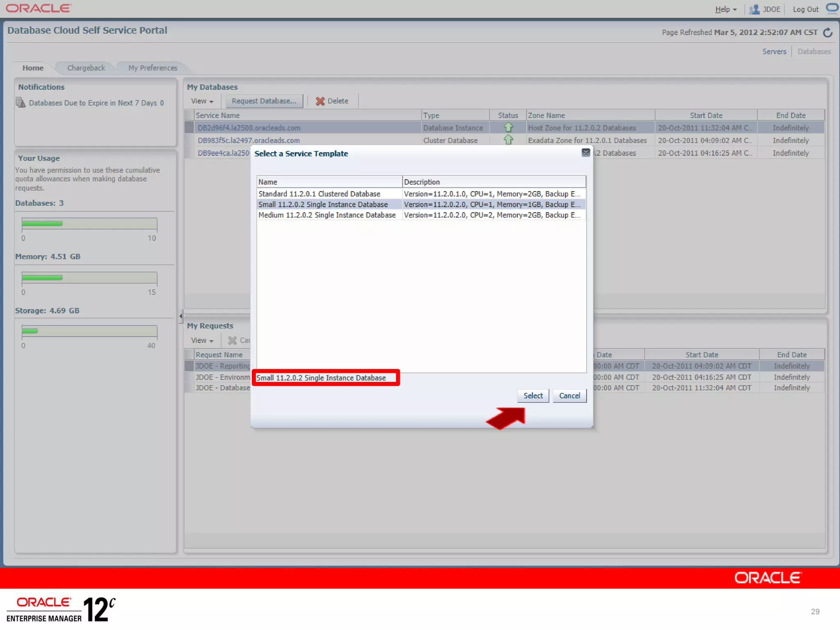Select Medium 11.2.0.2 Single Instance Database row
Image resolution: width=840 pixels, height=630 pixels.
click(327, 215)
